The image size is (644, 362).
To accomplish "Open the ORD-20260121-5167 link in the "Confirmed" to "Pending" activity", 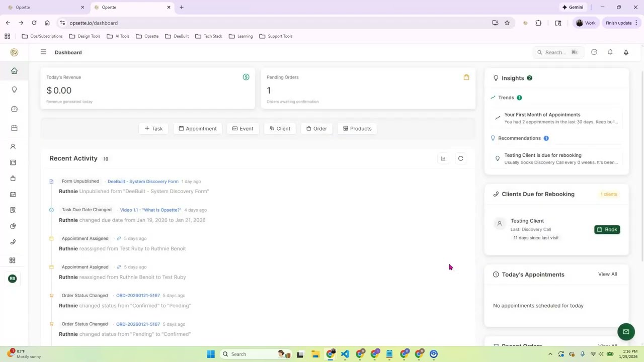I will [138, 296].
